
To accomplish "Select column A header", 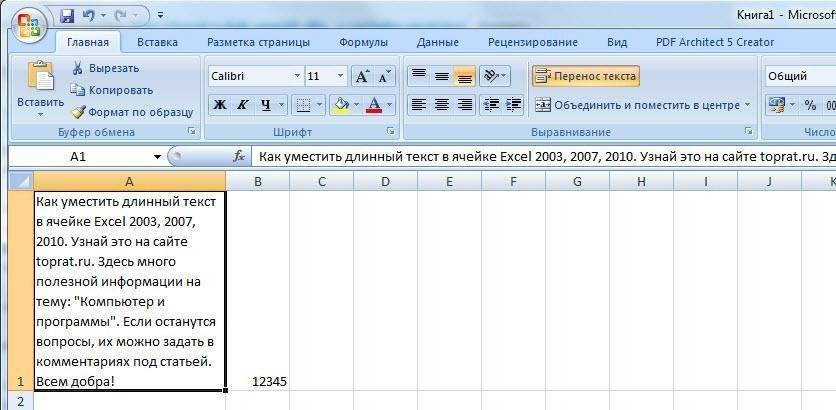I will 130,181.
